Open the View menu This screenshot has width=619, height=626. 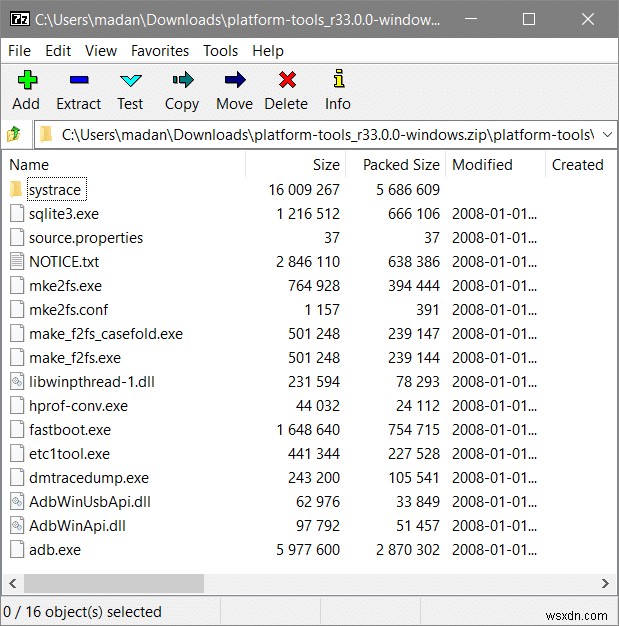101,51
